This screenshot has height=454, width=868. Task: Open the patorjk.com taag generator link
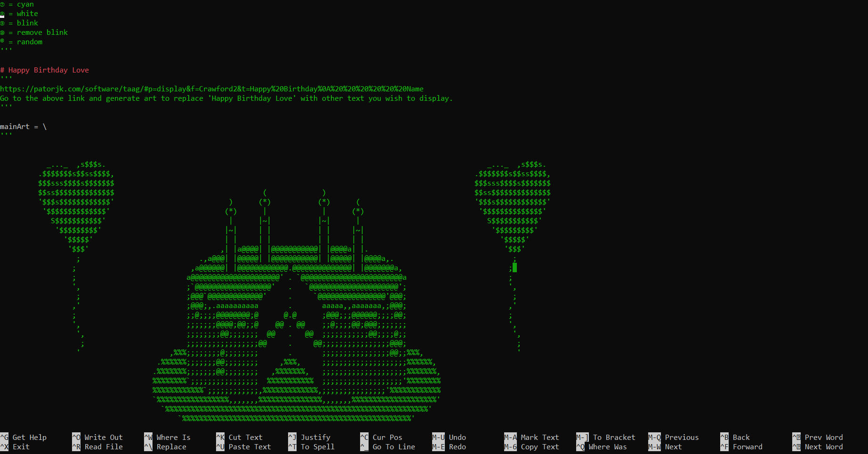(x=212, y=89)
